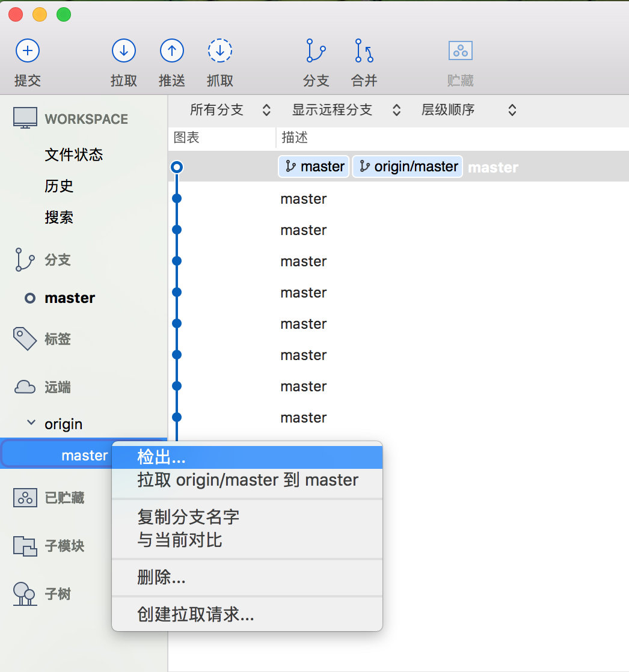Click the 提交 (Commit) toolbar icon

click(28, 51)
